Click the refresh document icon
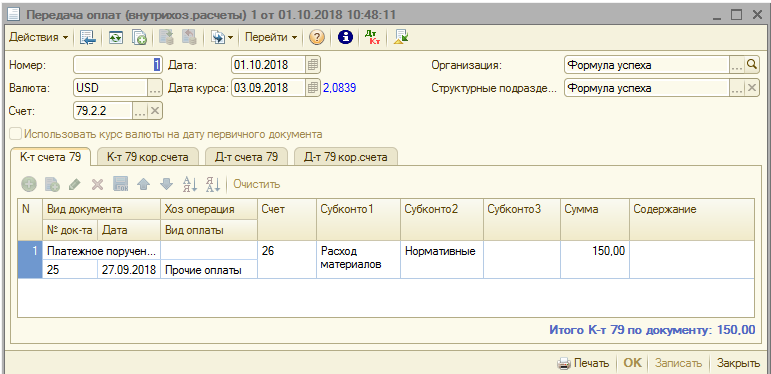 pyautogui.click(x=116, y=37)
